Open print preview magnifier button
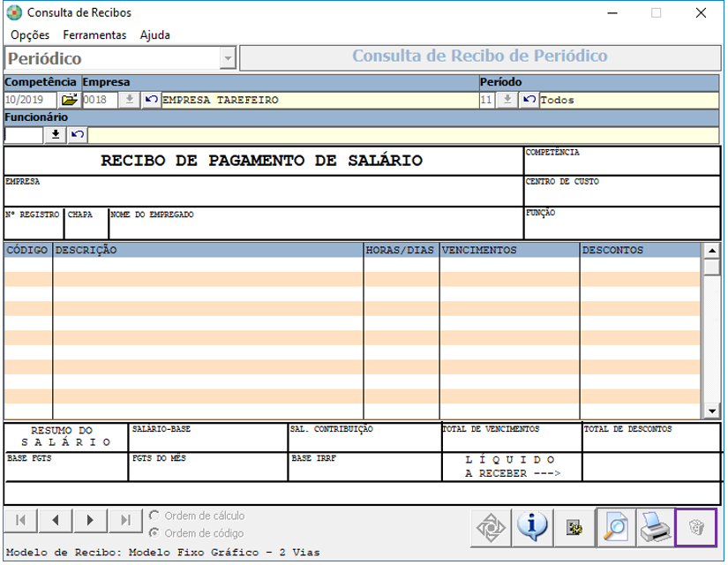 pos(616,528)
